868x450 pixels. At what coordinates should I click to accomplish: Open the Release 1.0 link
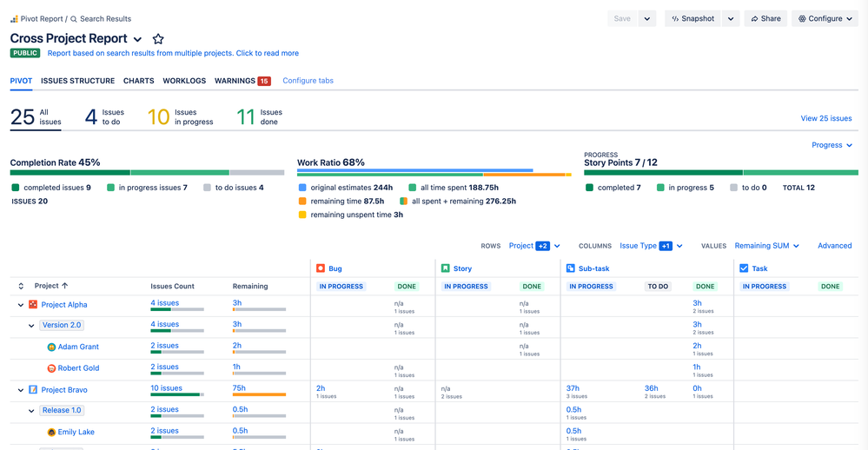(62, 410)
